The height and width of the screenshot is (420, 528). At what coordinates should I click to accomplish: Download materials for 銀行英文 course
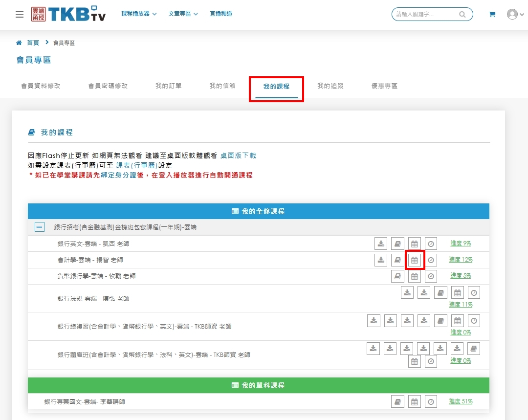point(381,243)
